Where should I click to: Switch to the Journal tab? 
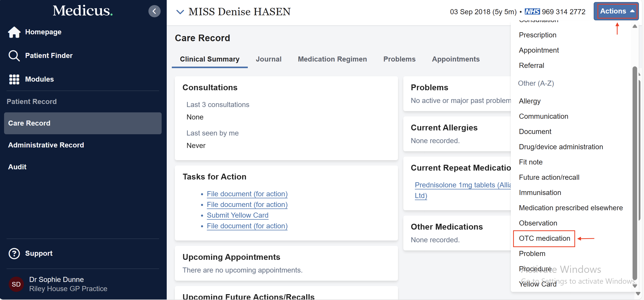tap(268, 59)
